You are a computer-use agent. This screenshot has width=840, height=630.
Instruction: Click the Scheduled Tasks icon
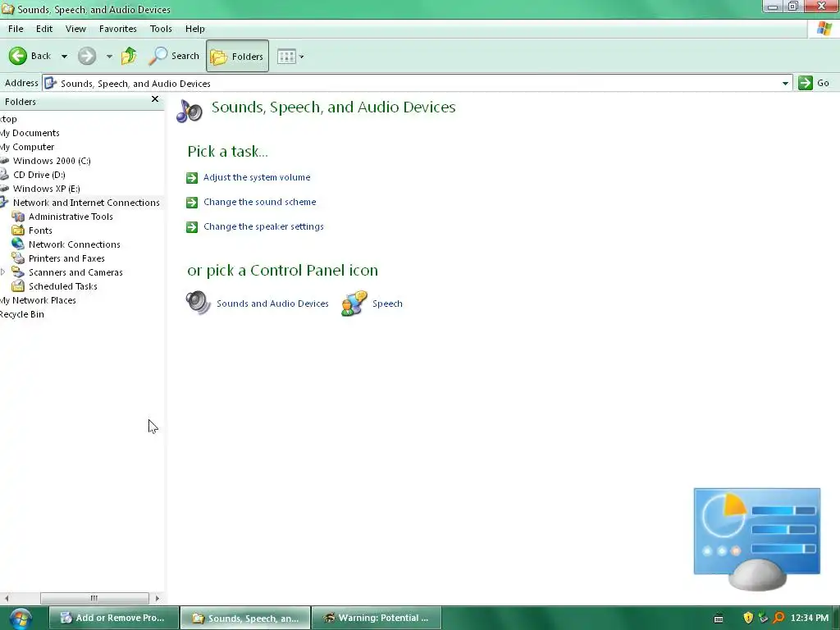[18, 286]
